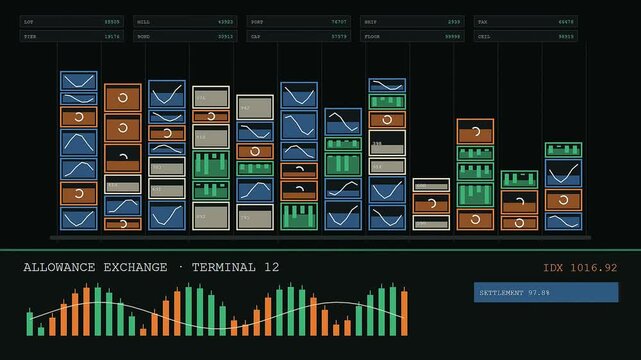
Task: Select green bar tile under the three blue tiles
Action: coord(299,216)
